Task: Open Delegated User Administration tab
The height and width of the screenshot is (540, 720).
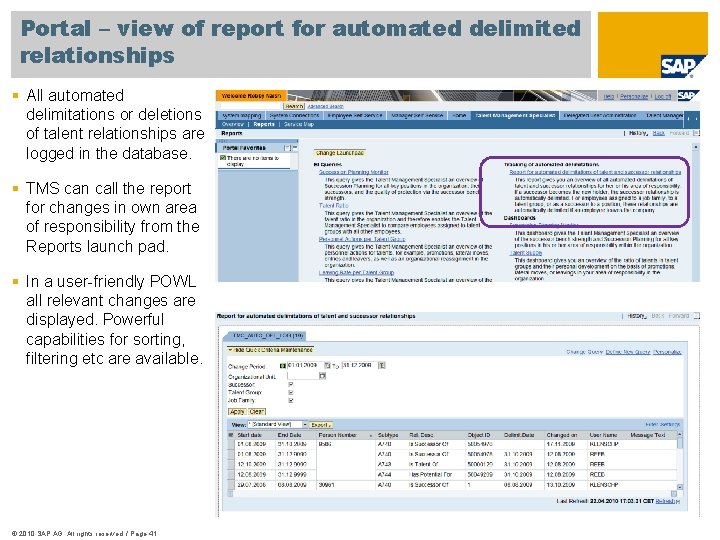Action: pos(599,115)
